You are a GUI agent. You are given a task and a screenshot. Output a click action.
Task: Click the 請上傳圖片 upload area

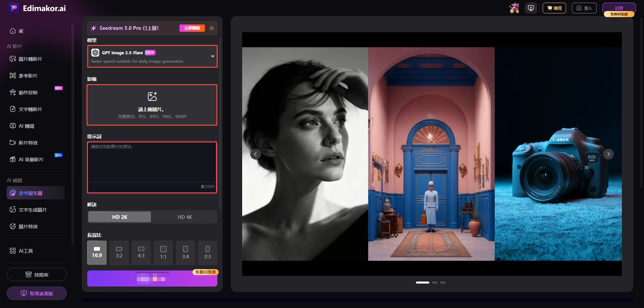(x=152, y=105)
